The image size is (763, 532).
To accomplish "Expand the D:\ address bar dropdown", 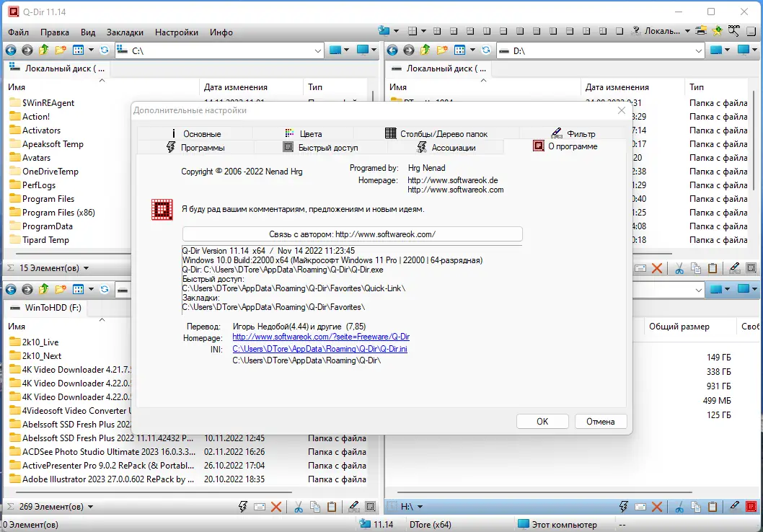I will coord(699,50).
